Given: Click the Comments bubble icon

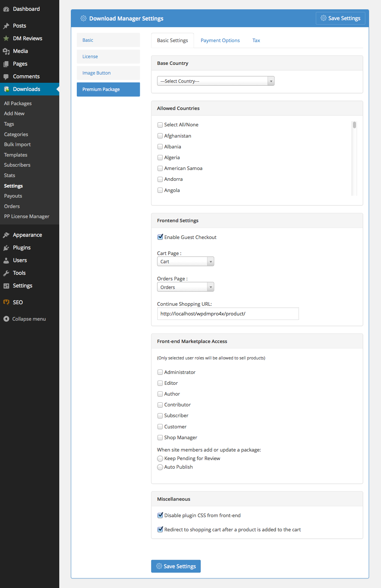Looking at the screenshot, I should [x=6, y=76].
